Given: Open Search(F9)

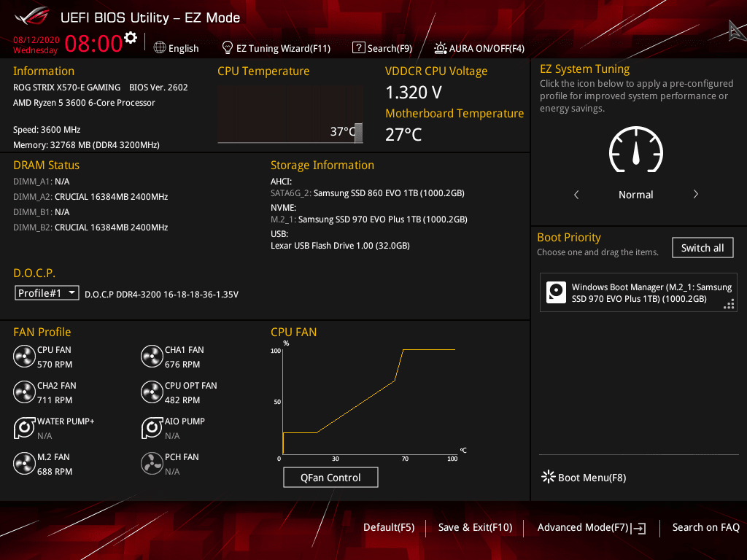Looking at the screenshot, I should 382,48.
